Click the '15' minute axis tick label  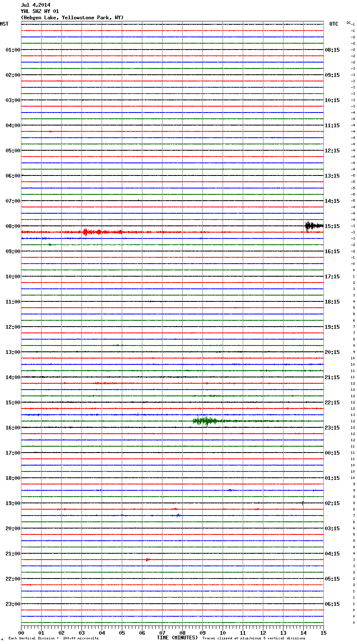pos(323,633)
